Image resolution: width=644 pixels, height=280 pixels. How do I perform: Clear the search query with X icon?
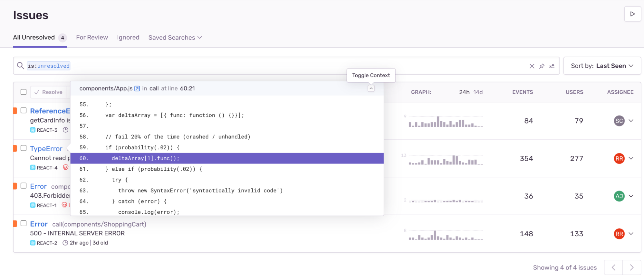point(532,66)
